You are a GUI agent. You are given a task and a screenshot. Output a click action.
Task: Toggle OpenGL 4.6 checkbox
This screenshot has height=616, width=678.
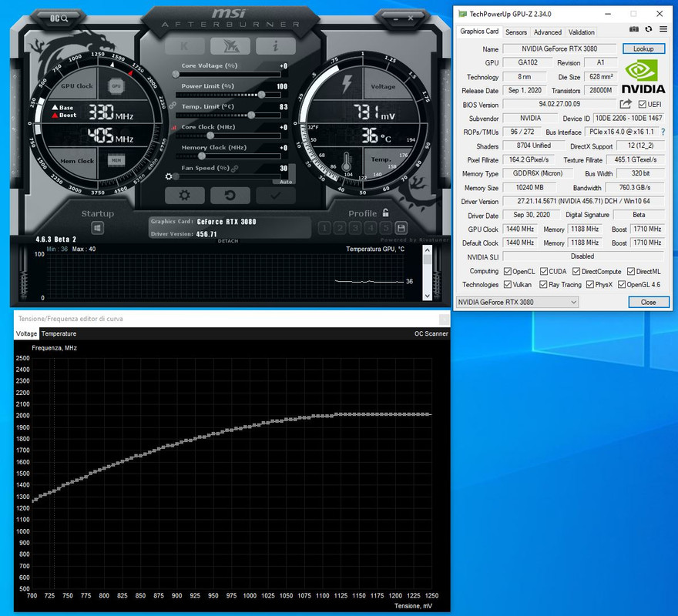point(622,284)
